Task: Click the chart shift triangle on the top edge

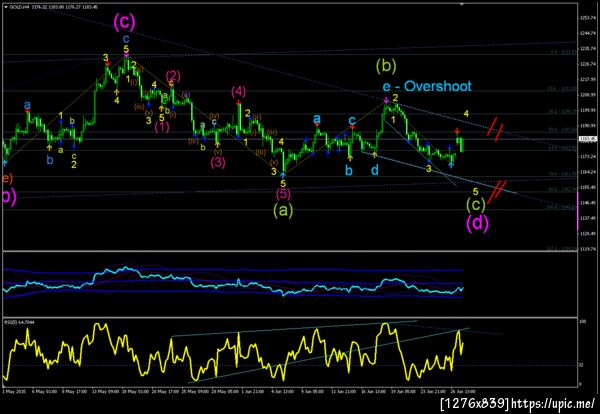Action: pyautogui.click(x=462, y=4)
